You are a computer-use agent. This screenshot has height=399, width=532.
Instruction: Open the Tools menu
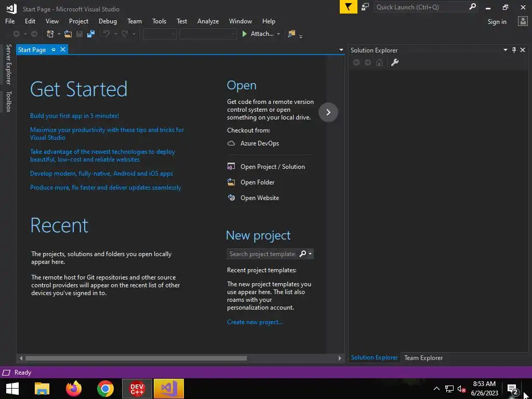159,21
